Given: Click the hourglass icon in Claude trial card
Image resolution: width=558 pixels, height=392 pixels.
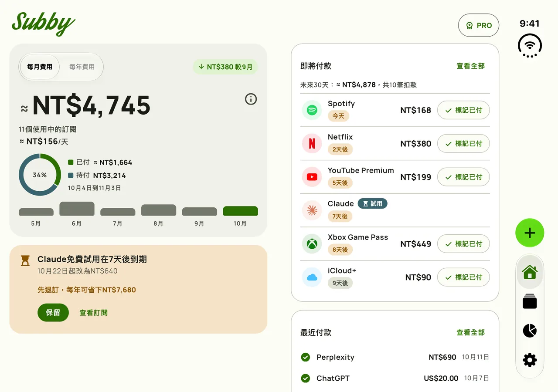Looking at the screenshot, I should coord(26,260).
